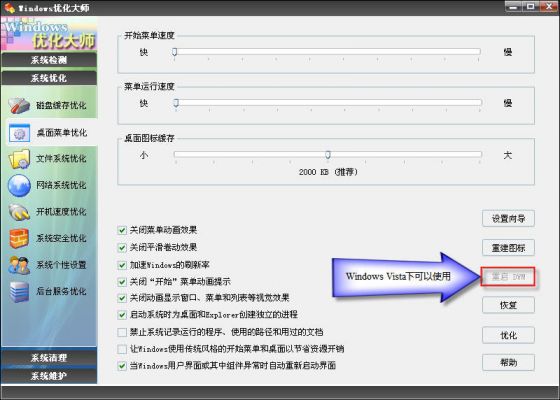Screen dimensions: 560x400
Task: Click the 磁盘缓存优化 disk cache icon
Action: (x=19, y=106)
